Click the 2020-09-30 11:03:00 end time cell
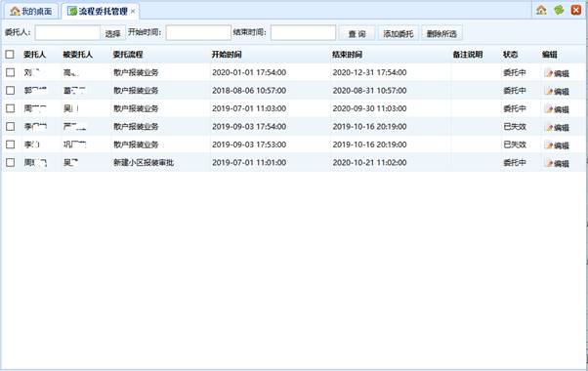This screenshot has height=371, width=588. (369, 108)
